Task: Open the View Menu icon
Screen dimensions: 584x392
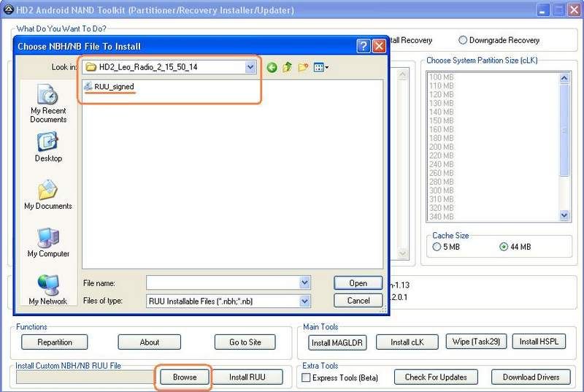Action: pyautogui.click(x=320, y=67)
